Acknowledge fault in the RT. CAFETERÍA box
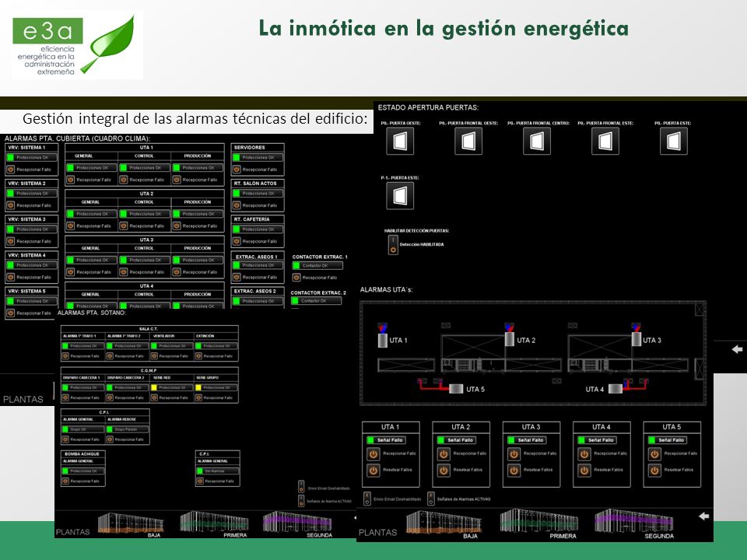 [237, 241]
